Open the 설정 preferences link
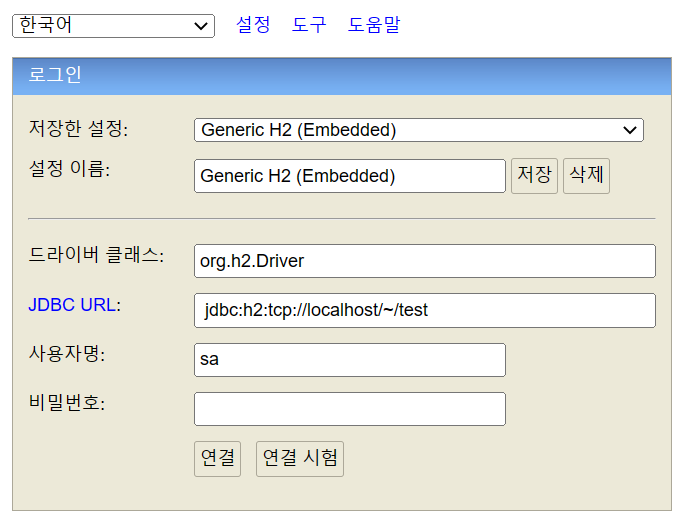The image size is (680, 514). click(253, 25)
